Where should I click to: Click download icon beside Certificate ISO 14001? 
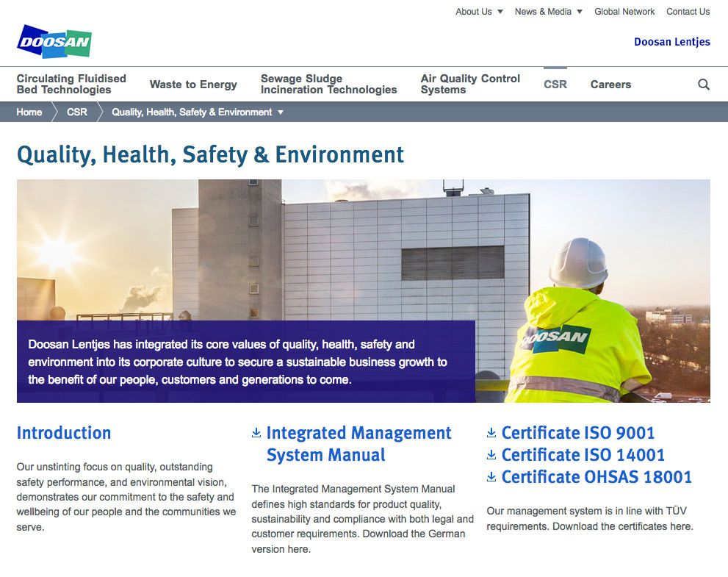(x=491, y=455)
